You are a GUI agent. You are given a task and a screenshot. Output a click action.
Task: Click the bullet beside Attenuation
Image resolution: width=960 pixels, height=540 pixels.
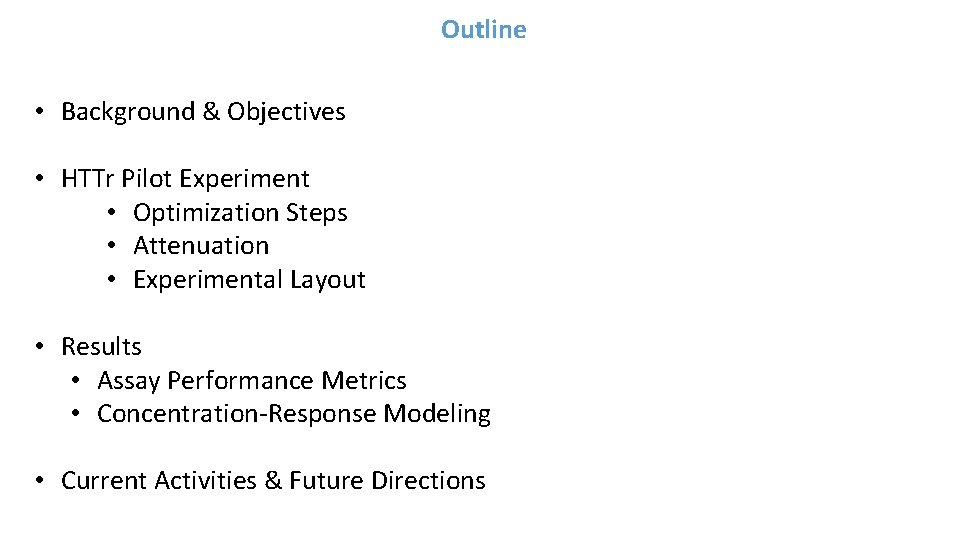[x=111, y=246]
